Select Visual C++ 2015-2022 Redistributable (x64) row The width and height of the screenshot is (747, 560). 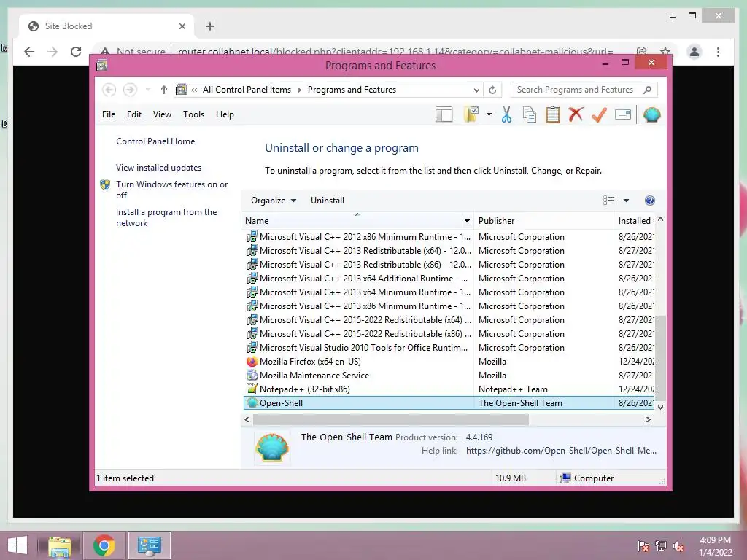point(449,320)
